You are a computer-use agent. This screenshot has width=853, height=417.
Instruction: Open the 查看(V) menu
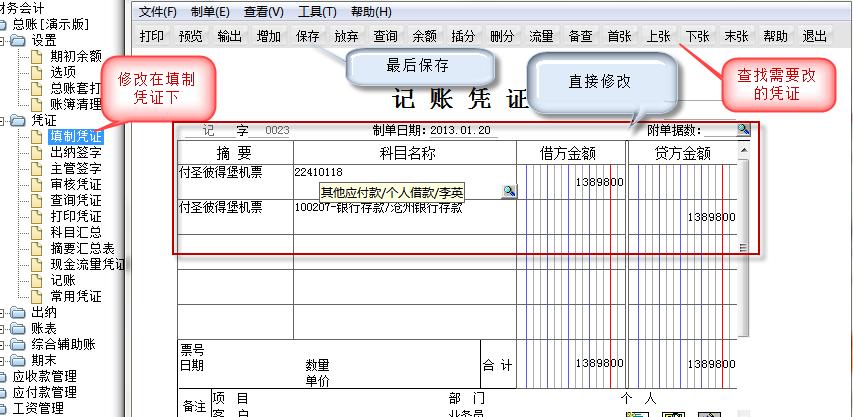[x=263, y=12]
